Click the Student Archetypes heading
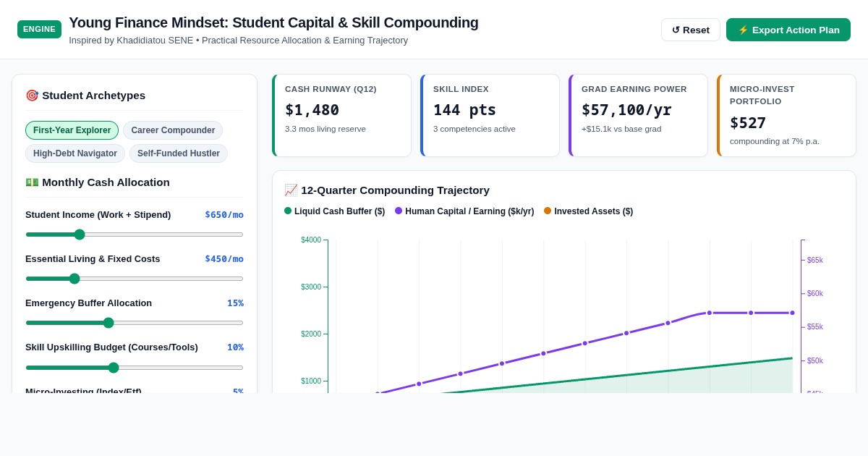This screenshot has height=456, width=868. point(85,96)
